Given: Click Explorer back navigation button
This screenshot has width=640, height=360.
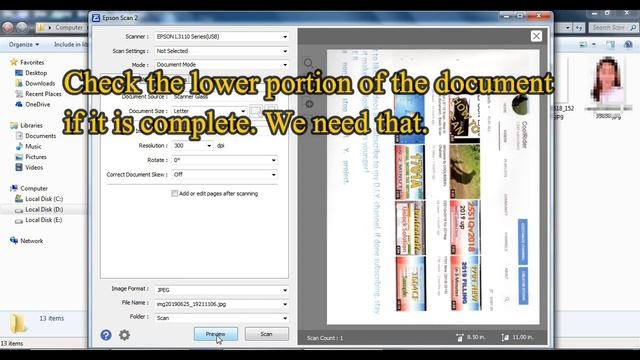Looking at the screenshot, I should pos(8,27).
